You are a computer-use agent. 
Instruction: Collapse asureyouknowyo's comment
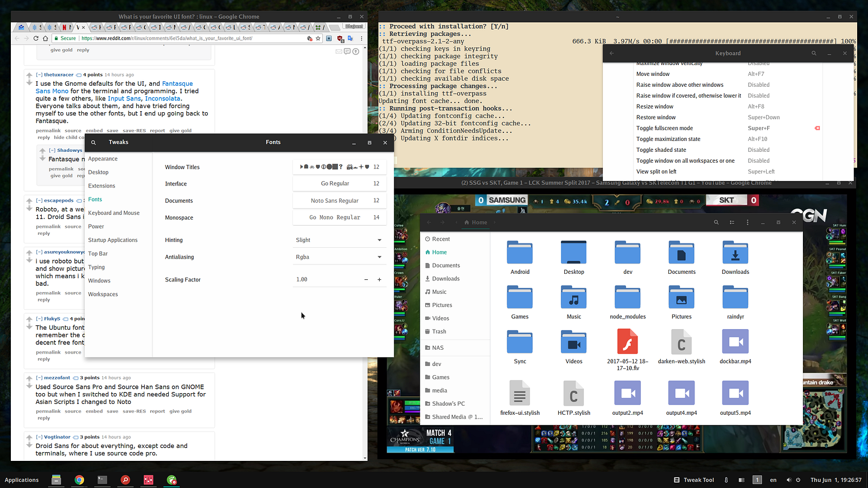point(39,252)
